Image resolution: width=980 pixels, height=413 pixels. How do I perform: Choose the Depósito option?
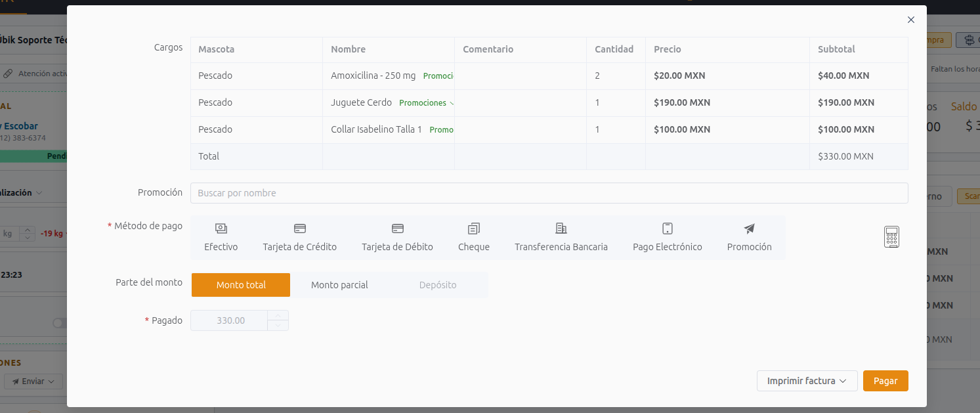(x=438, y=285)
